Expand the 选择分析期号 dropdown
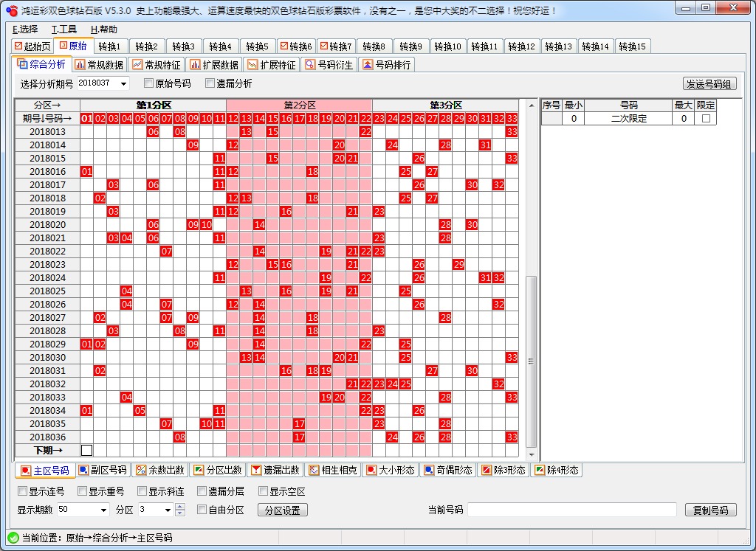 coord(123,83)
